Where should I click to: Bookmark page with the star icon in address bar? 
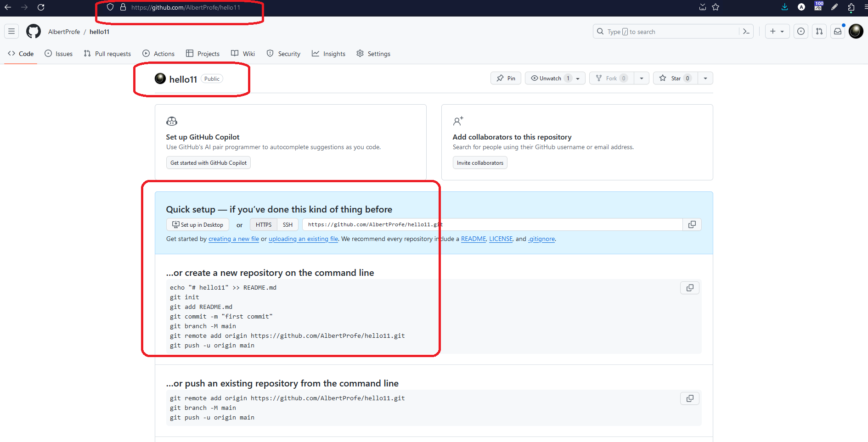pyautogui.click(x=716, y=7)
